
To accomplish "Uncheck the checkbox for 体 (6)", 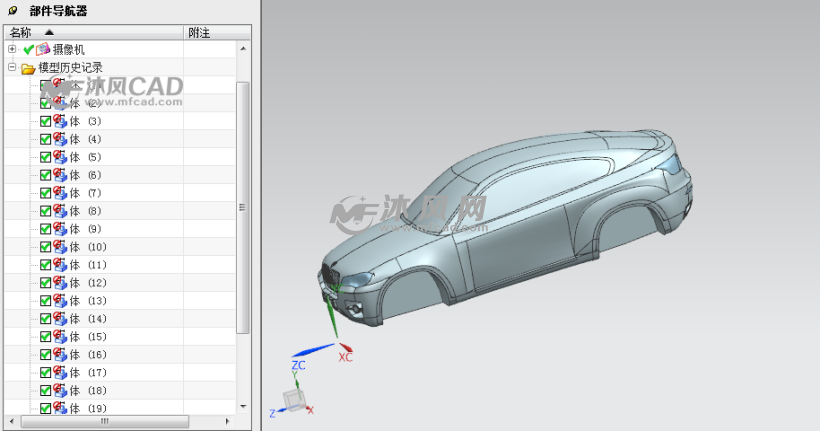I will pos(45,175).
